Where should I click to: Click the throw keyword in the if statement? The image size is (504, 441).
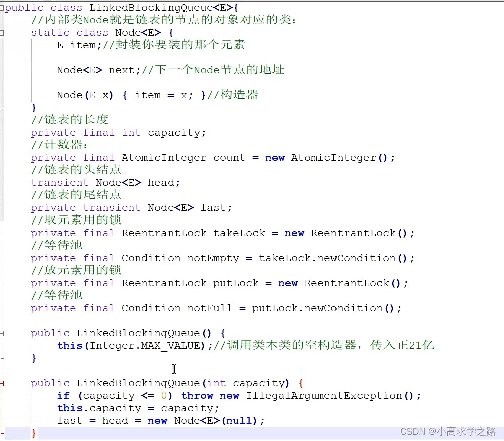[197, 395]
